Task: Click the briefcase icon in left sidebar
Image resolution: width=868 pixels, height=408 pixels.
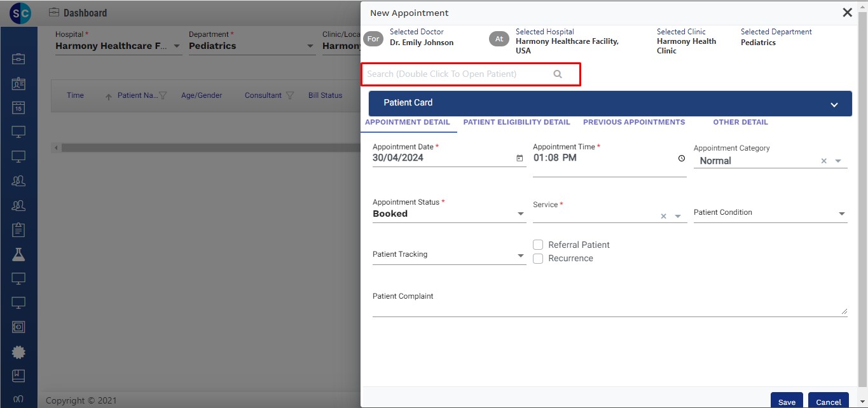Action: click(18, 59)
